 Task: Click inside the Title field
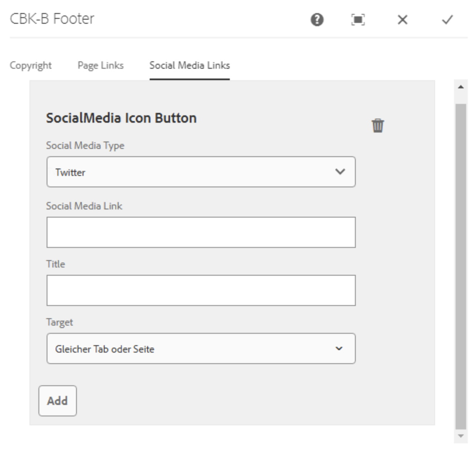click(x=202, y=290)
